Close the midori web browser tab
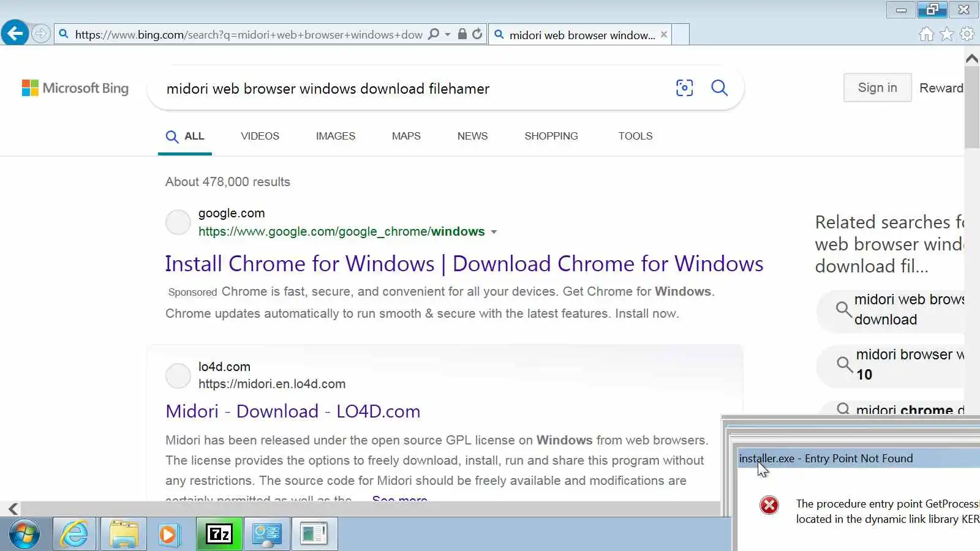 click(x=664, y=35)
